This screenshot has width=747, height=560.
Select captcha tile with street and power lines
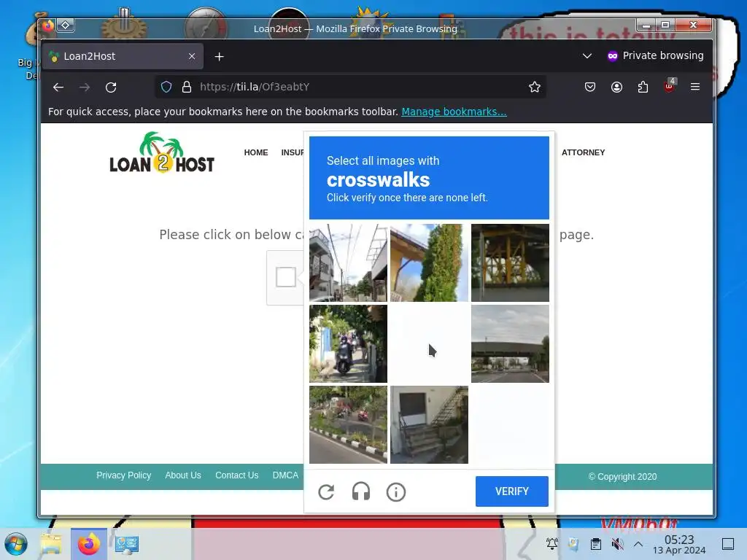coord(348,262)
